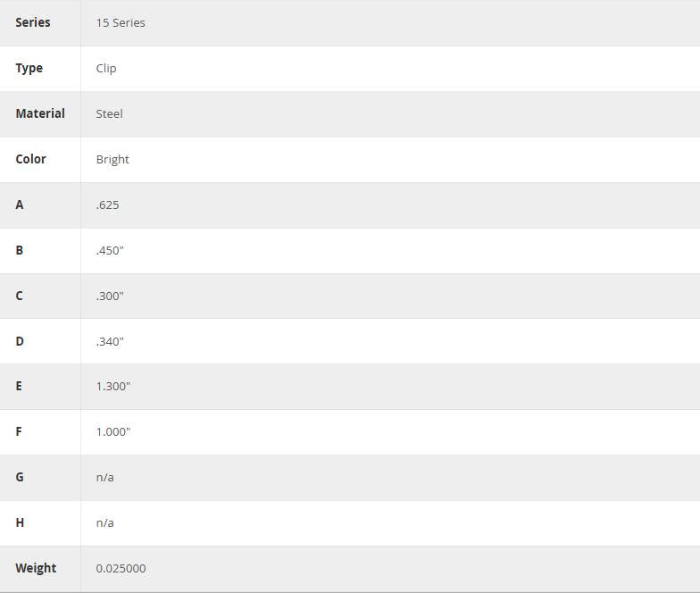Viewport: 700px width, 593px height.
Task: Select the "0.025000" weight value
Action: pos(121,569)
